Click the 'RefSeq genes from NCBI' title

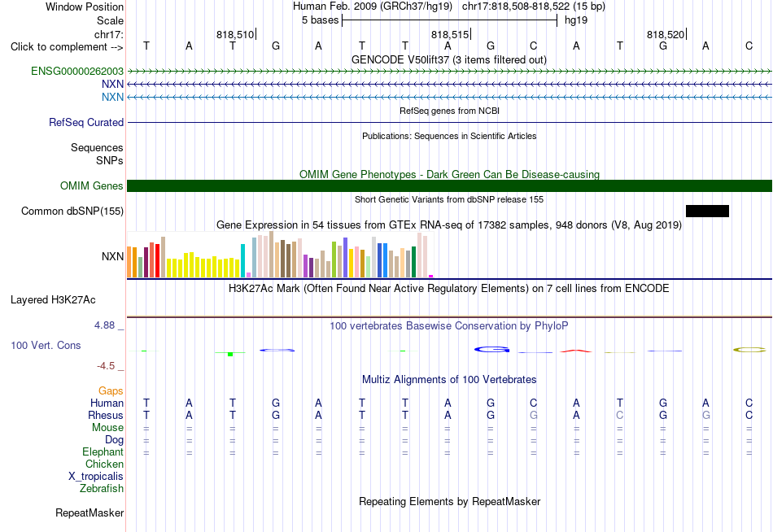[449, 111]
